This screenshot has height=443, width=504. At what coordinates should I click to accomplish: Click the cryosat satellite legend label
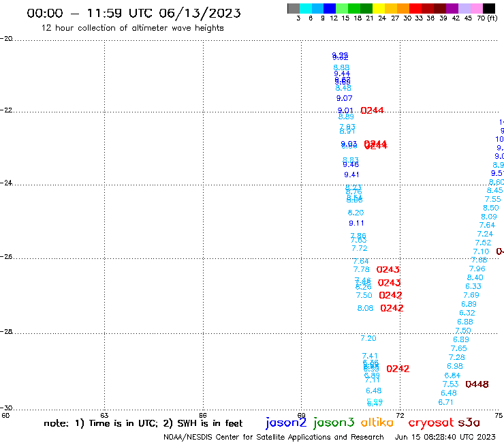[x=431, y=423]
